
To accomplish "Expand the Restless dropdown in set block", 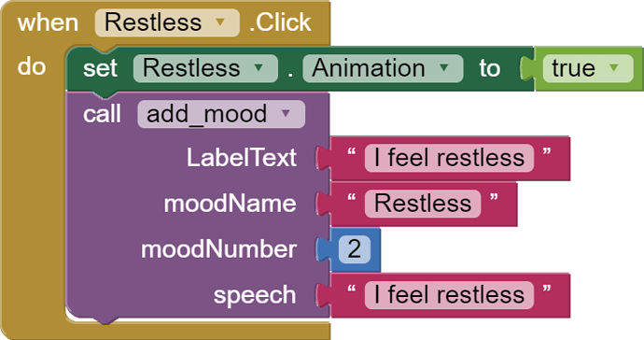I will (x=205, y=68).
